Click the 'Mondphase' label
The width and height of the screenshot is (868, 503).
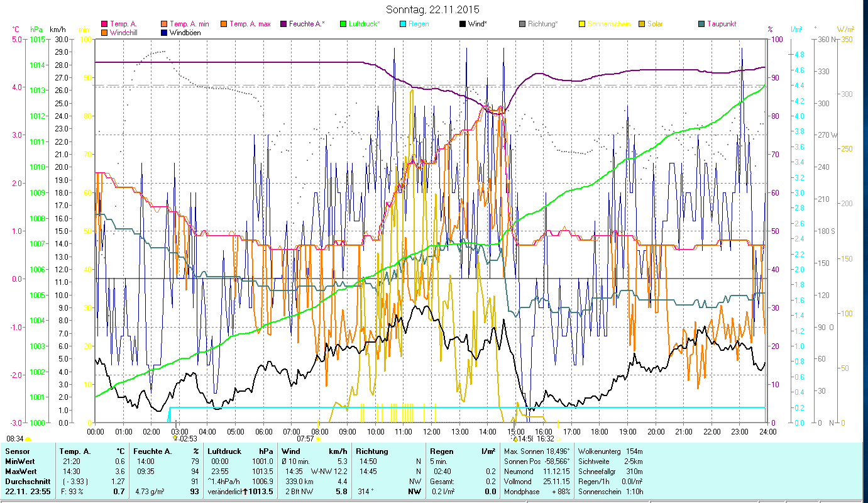pyautogui.click(x=521, y=492)
